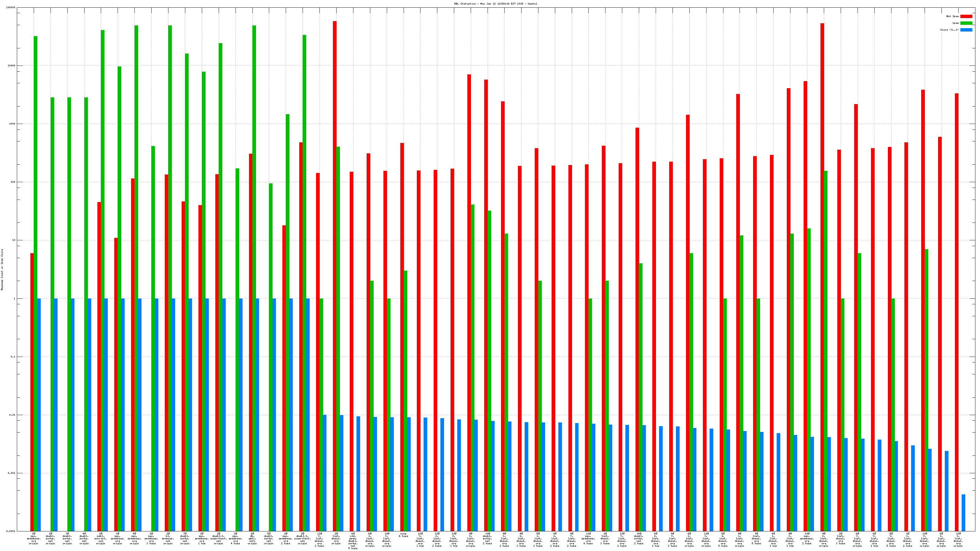Image resolution: width=980 pixels, height=551 pixels.
Task: Click the 0.0001 y-axis tick label
Action: 11,531
